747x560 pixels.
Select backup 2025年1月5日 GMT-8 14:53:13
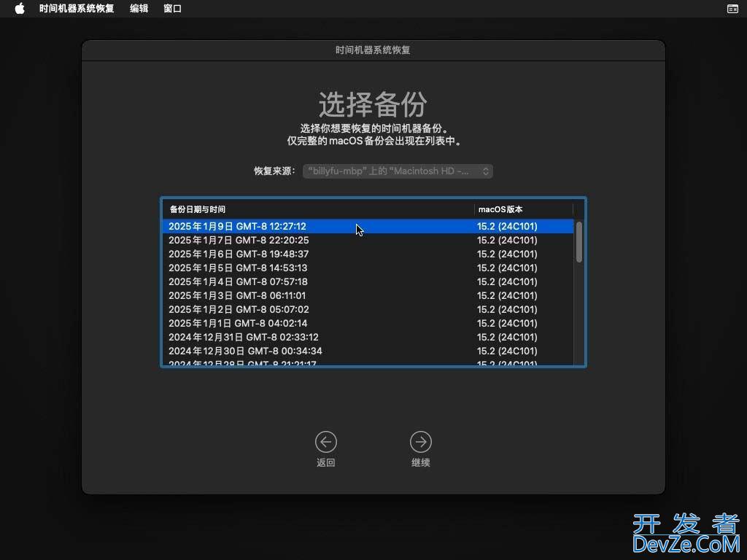tap(368, 268)
